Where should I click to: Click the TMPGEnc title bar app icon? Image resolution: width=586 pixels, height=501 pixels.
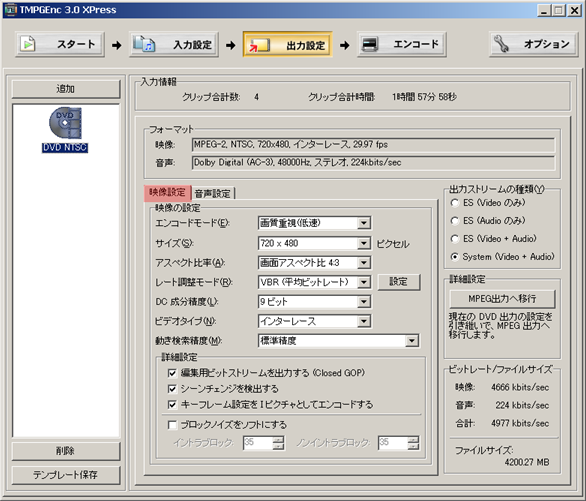tap(10, 9)
